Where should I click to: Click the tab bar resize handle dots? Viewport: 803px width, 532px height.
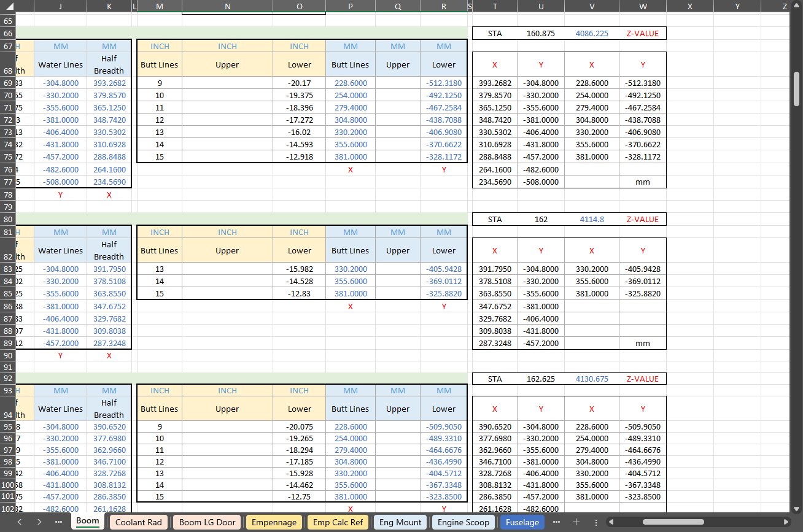[x=595, y=522]
